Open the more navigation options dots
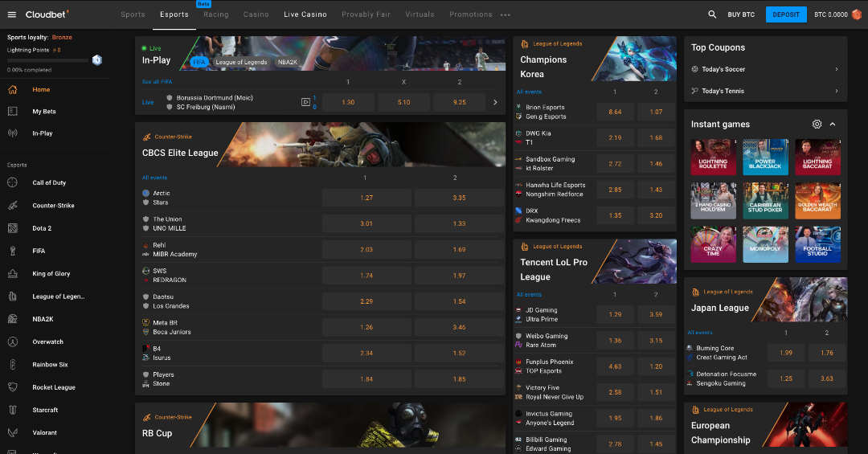This screenshot has width=868, height=454. pyautogui.click(x=506, y=15)
